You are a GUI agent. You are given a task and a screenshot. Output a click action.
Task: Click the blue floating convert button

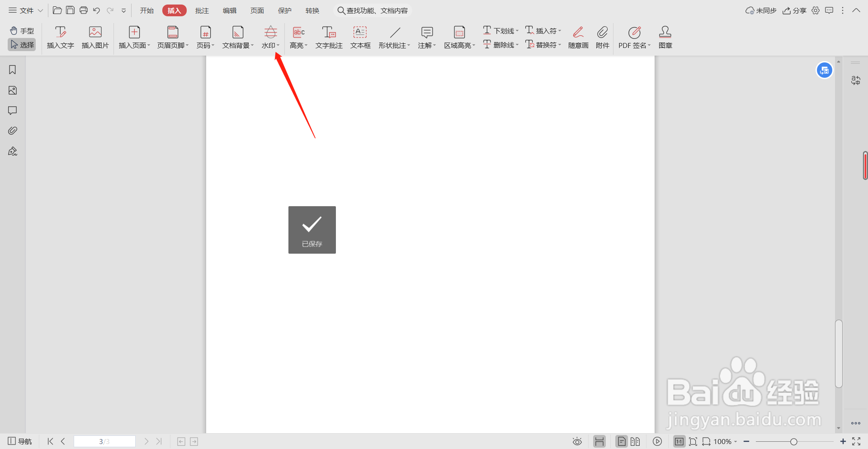pos(825,70)
